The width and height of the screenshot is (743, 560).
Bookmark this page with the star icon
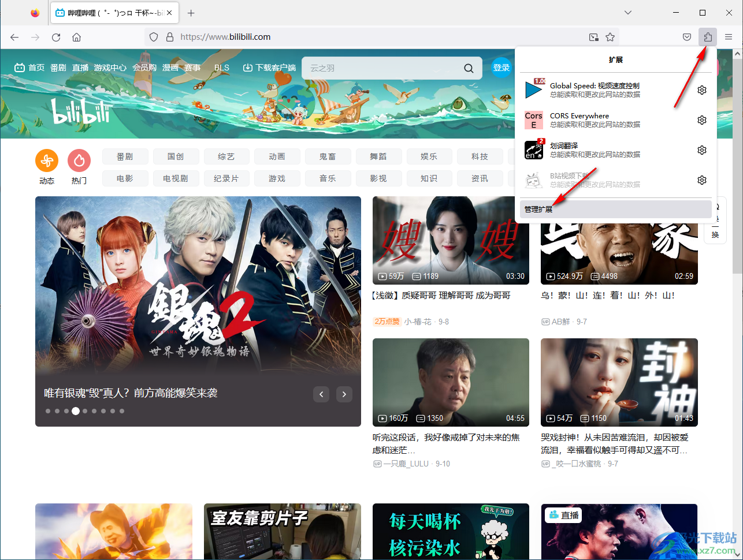(610, 37)
